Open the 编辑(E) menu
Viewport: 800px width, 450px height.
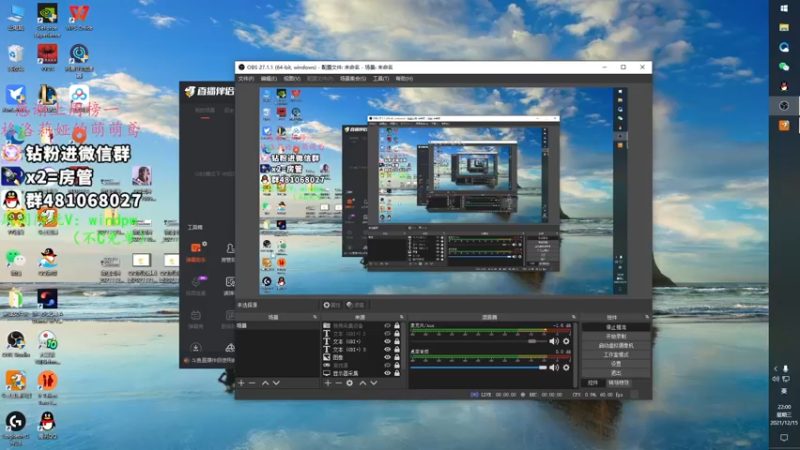[269, 79]
